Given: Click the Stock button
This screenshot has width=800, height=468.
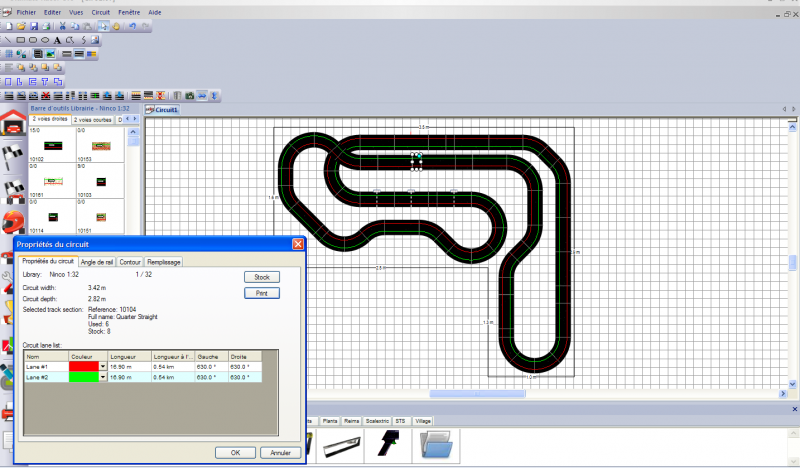Looking at the screenshot, I should pos(262,276).
